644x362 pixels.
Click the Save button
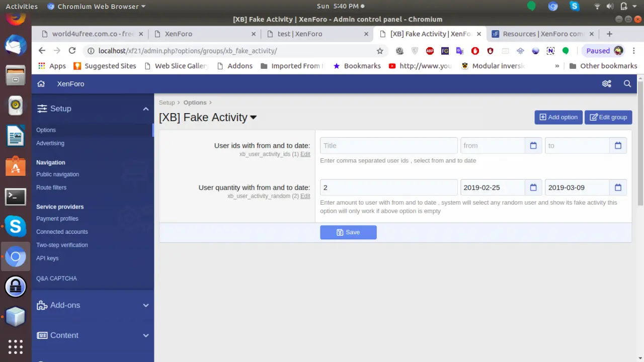point(348,232)
